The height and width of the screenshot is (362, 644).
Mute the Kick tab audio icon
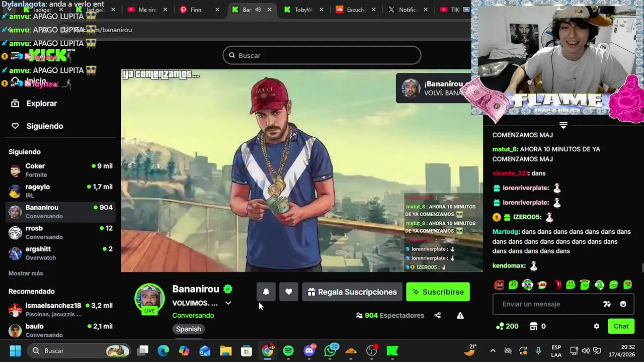coord(258,10)
